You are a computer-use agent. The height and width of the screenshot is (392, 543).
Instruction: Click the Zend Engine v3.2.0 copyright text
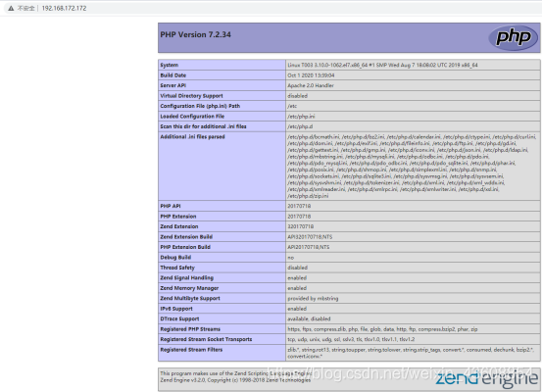coord(235,380)
